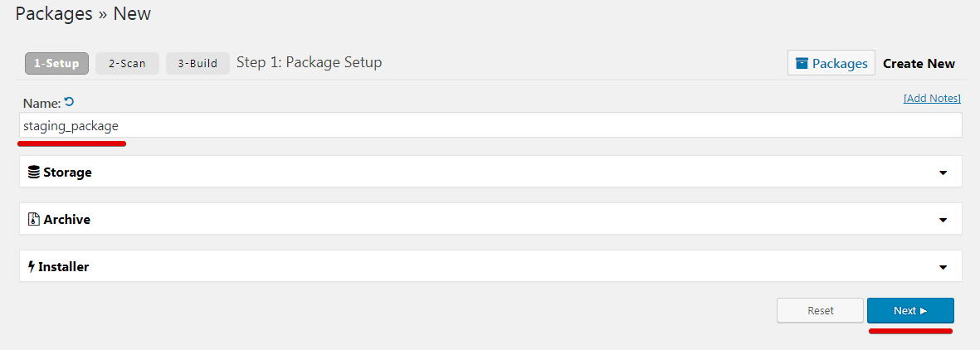Click the reset name icon beside Name
The image size is (980, 350).
pyautogui.click(x=70, y=102)
